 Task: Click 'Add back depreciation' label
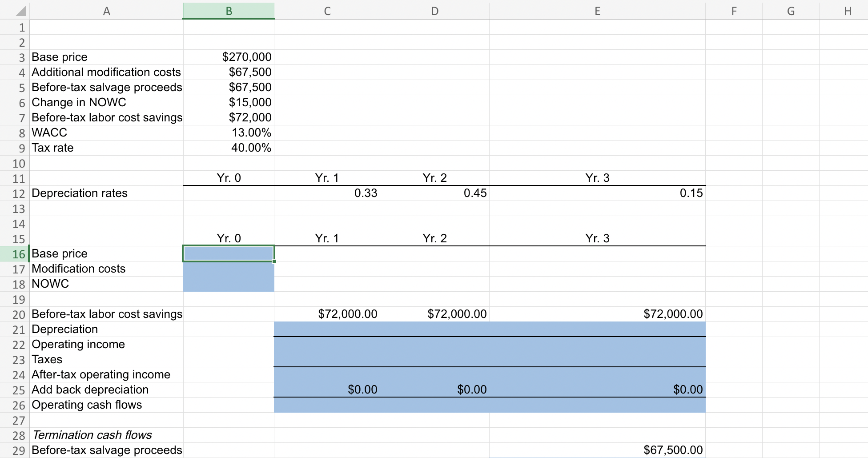tap(90, 390)
